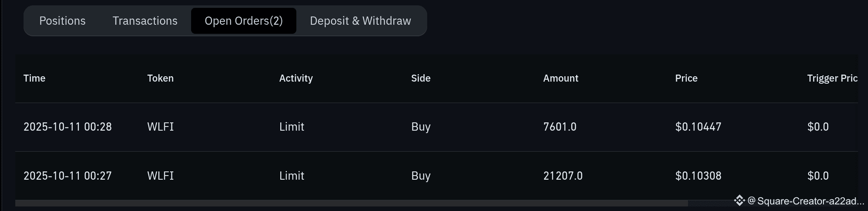868x211 pixels.
Task: Click the Trigger Price column header
Action: [832, 78]
